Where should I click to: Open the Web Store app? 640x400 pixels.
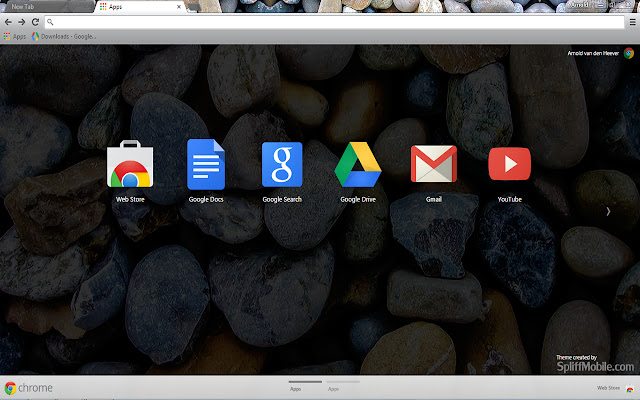(x=130, y=164)
